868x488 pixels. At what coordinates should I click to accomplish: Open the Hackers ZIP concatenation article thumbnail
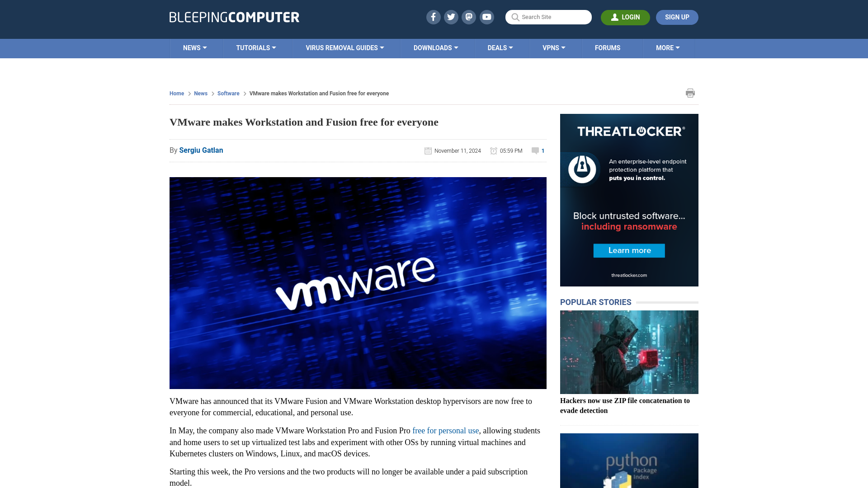coord(629,352)
